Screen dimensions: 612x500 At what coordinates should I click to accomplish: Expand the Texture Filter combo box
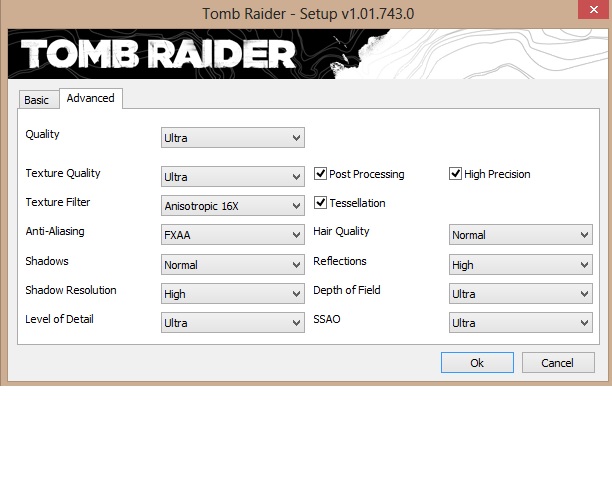coord(233,205)
